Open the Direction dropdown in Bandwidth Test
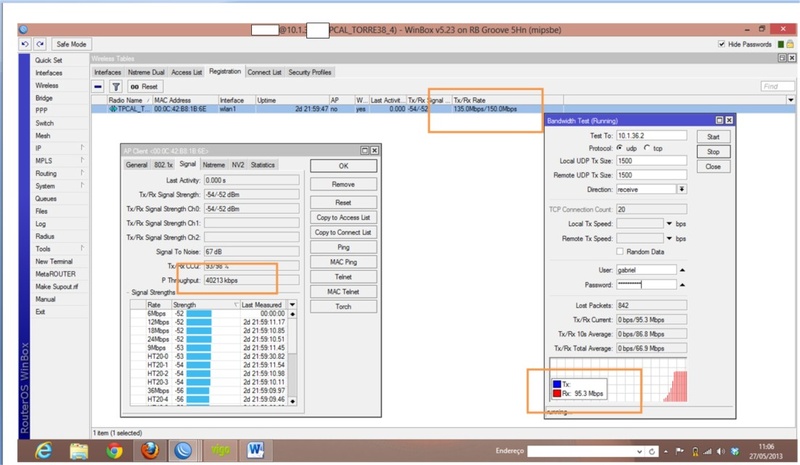The width and height of the screenshot is (800, 465). pos(682,189)
